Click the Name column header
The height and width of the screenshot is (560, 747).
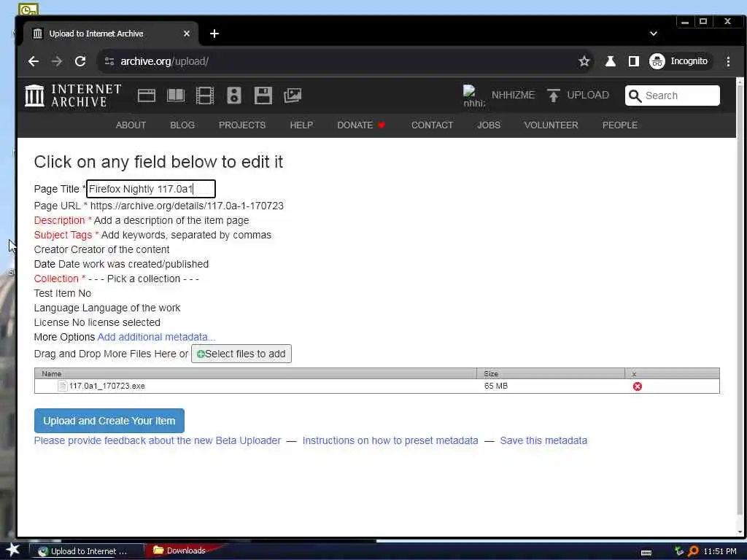pos(255,374)
